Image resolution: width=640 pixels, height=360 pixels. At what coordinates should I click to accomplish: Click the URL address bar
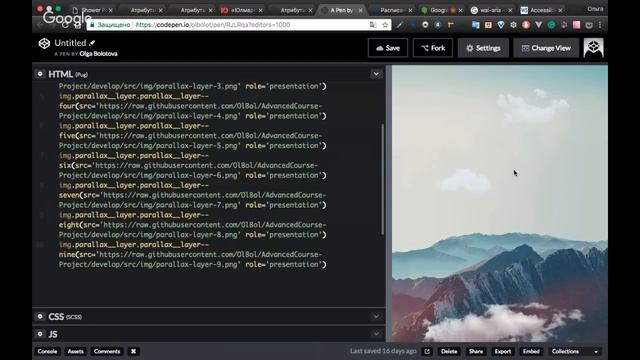tap(239, 25)
